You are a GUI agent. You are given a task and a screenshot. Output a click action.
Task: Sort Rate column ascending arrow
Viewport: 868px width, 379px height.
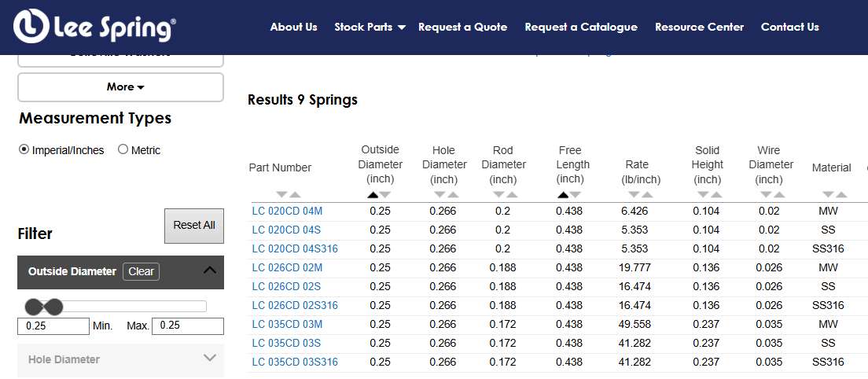point(647,195)
